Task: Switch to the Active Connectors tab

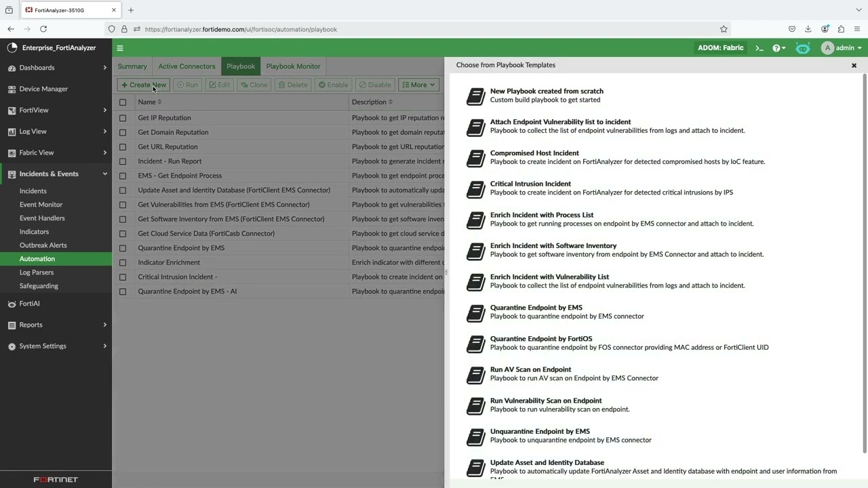Action: (x=186, y=66)
